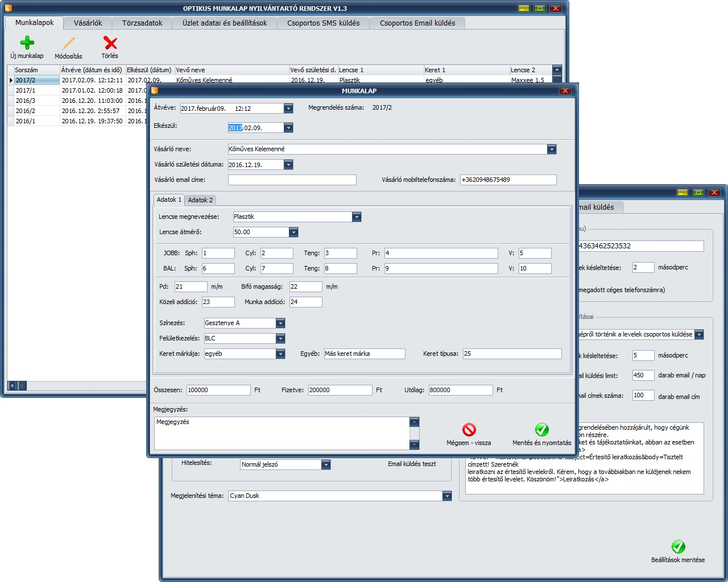The image size is (728, 582).
Task: Click the Munka addíció field
Action: [306, 302]
